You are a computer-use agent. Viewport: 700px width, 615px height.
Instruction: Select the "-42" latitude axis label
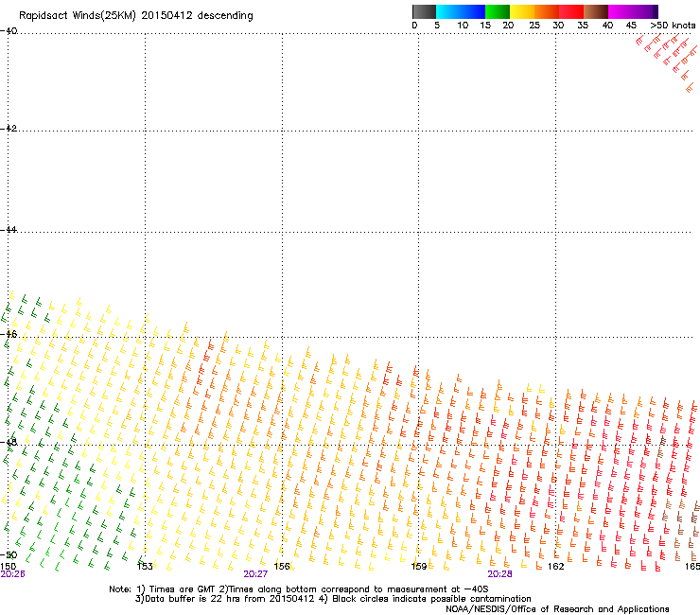tap(9, 128)
